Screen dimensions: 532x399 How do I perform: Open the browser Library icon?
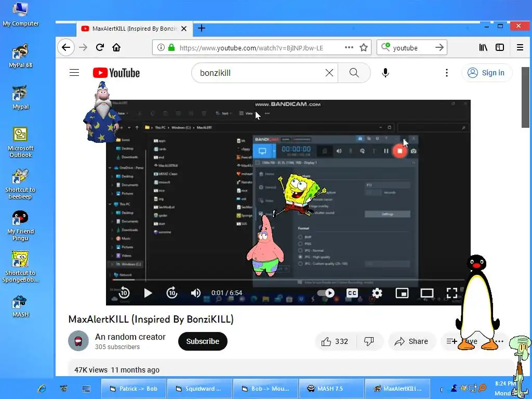(x=483, y=47)
